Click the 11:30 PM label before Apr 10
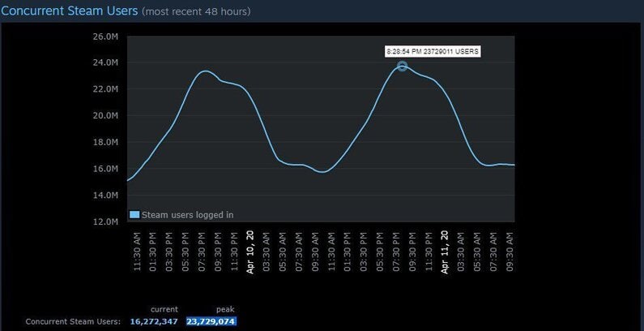 click(234, 252)
